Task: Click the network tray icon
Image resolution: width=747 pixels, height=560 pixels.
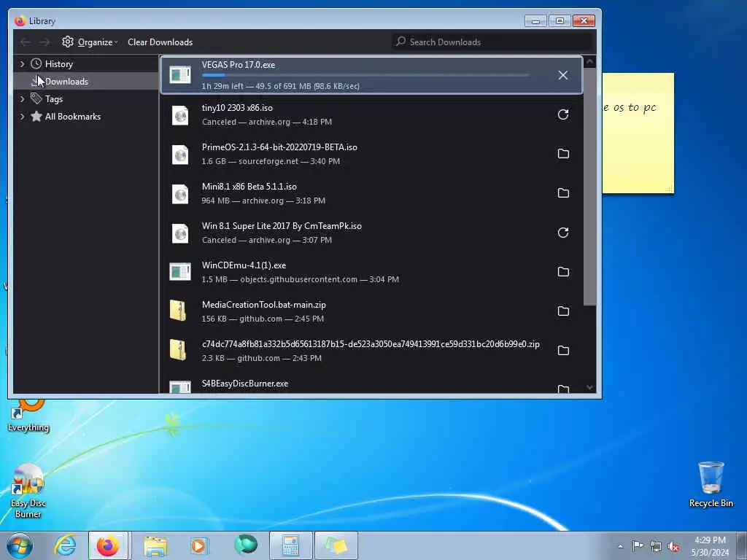Action: [x=656, y=546]
